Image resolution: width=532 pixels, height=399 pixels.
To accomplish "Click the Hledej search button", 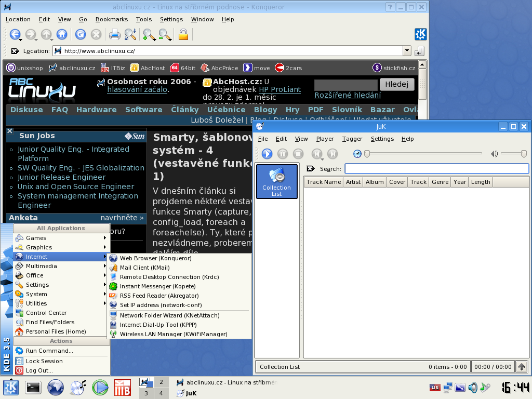I will tap(397, 84).
